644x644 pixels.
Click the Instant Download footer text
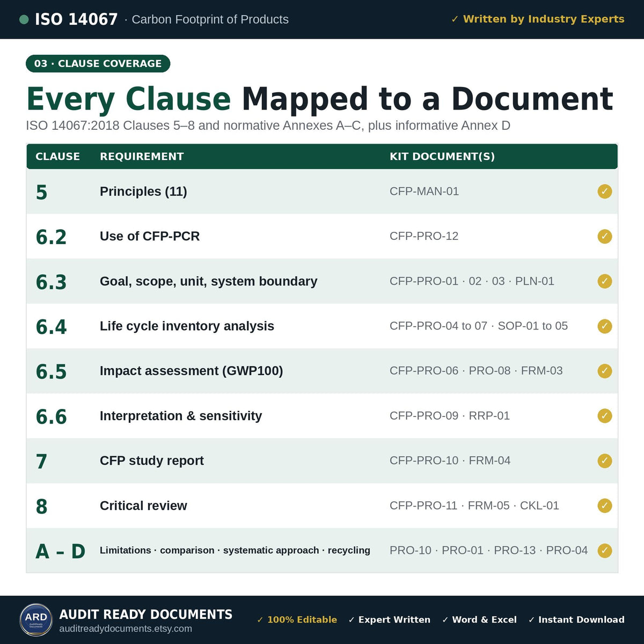pos(576,620)
